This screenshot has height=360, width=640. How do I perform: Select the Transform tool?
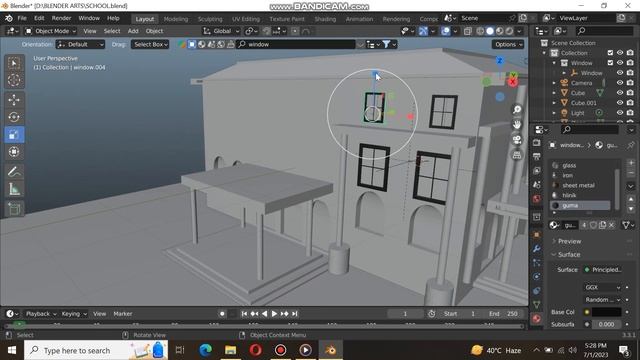14,152
